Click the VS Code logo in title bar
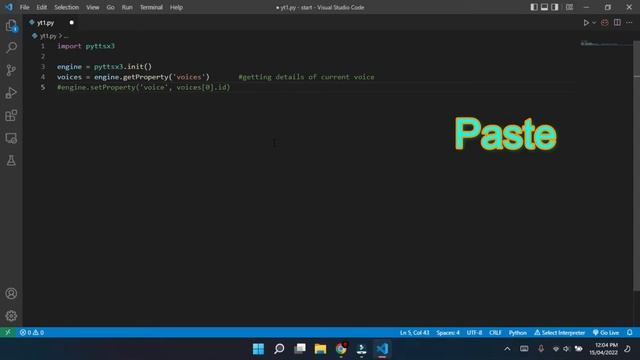The width and height of the screenshot is (640, 360). [x=9, y=7]
